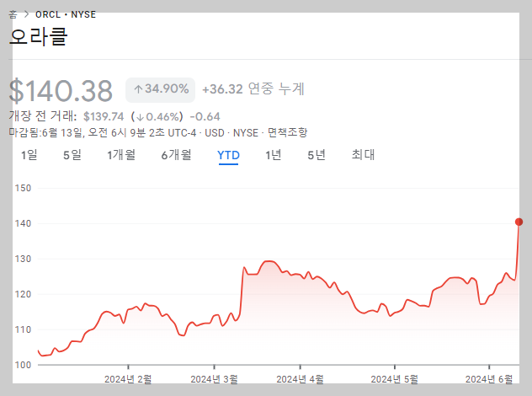Click the -0.64 pre-market change value

205,116
